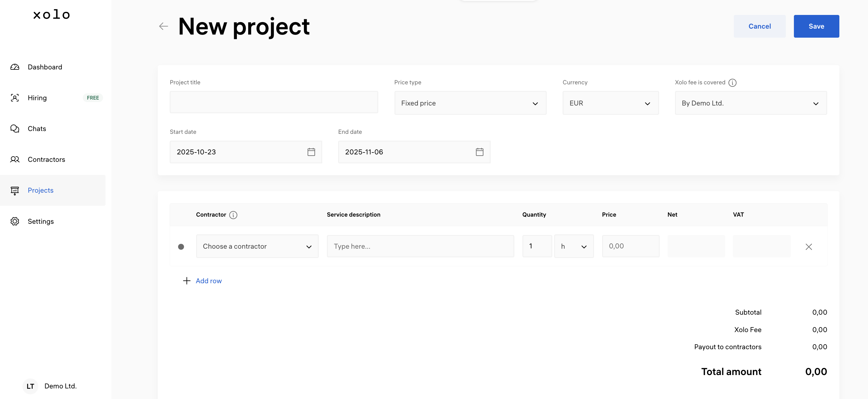The height and width of the screenshot is (399, 868).
Task: Open the quantity unit dropdown showing h
Action: (x=574, y=246)
